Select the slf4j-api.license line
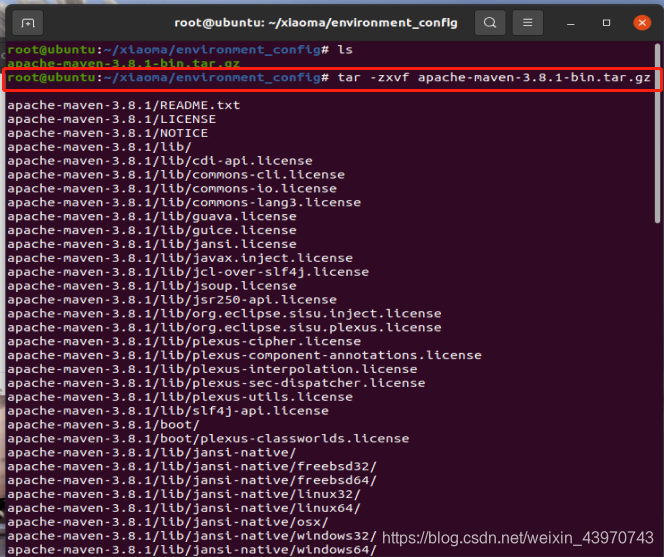 point(168,411)
